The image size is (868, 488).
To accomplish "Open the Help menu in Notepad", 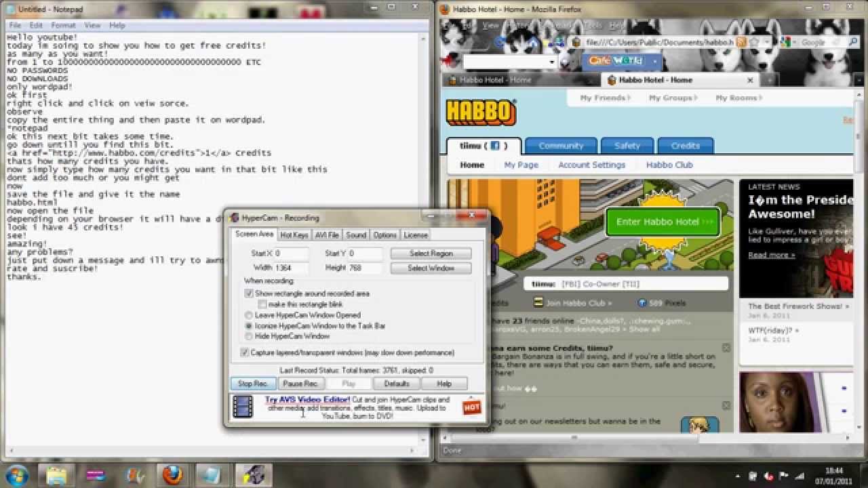I will point(117,25).
